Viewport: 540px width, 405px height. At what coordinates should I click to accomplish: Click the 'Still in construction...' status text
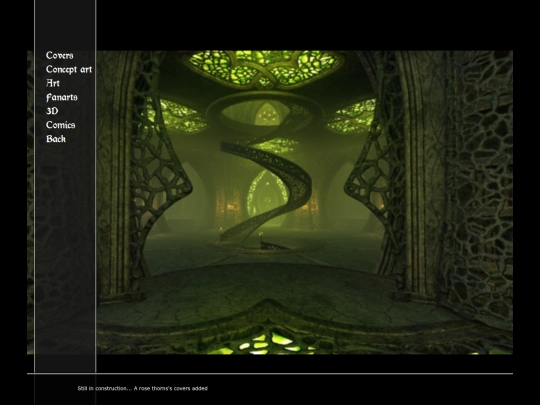pyautogui.click(x=143, y=388)
